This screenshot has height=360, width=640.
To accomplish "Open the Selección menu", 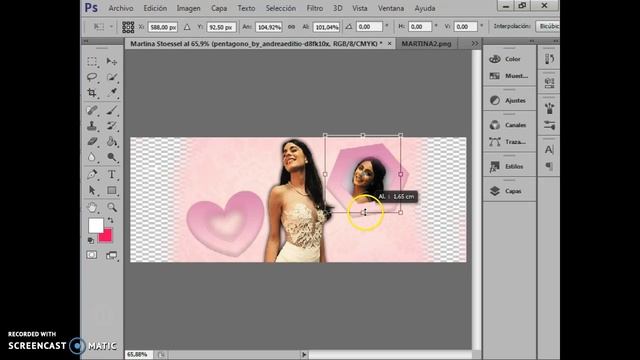I will (x=281, y=8).
